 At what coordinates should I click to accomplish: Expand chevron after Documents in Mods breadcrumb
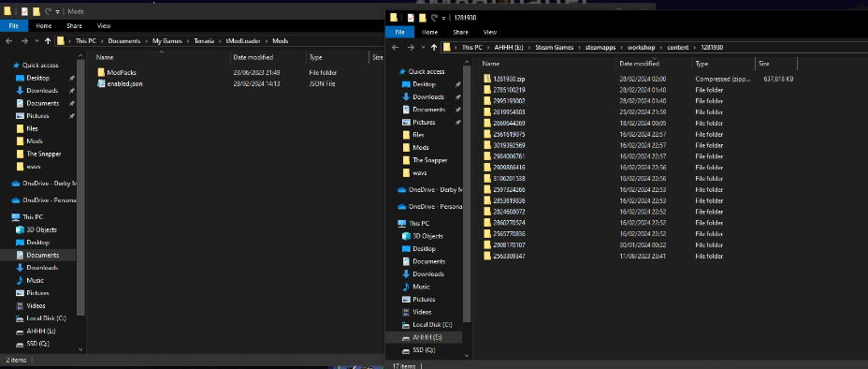[x=146, y=41]
